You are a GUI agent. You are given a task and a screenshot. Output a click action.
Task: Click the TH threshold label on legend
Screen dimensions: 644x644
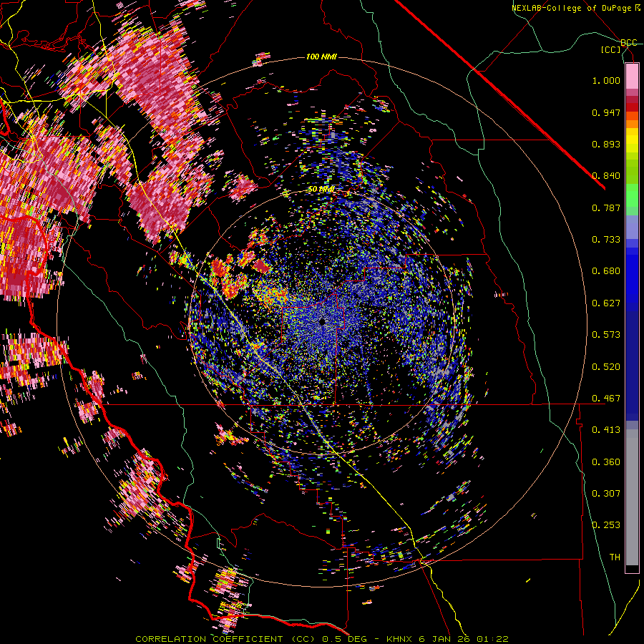615,557
